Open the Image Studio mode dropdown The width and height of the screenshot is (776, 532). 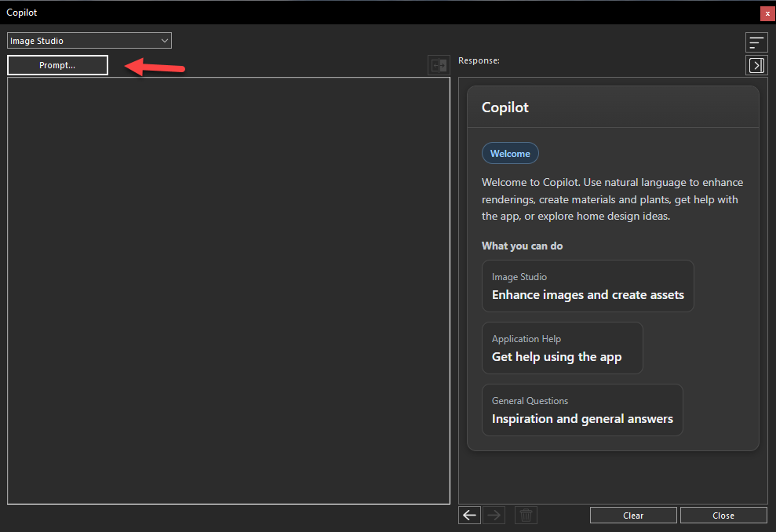89,41
